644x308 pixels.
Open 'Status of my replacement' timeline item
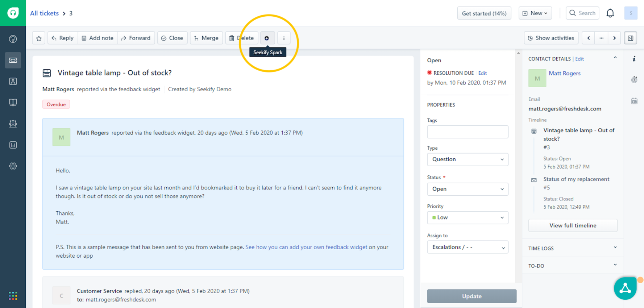[x=576, y=179]
